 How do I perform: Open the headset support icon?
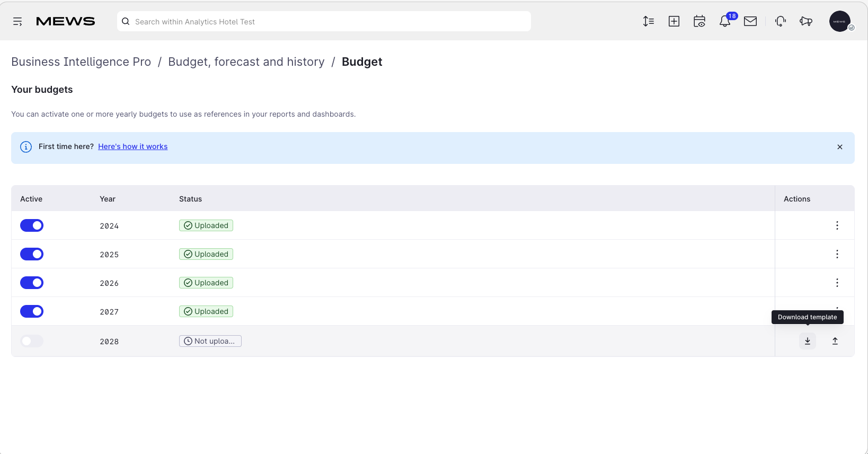[x=781, y=21]
